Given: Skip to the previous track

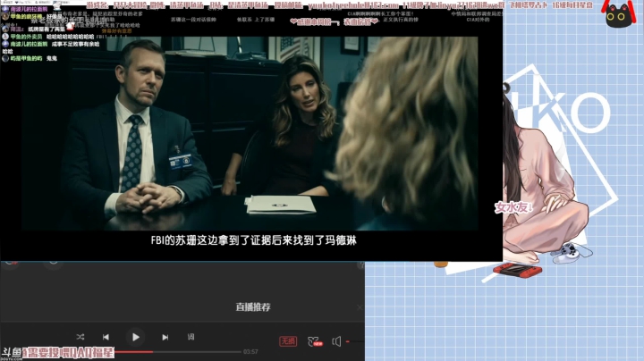Looking at the screenshot, I should 106,337.
